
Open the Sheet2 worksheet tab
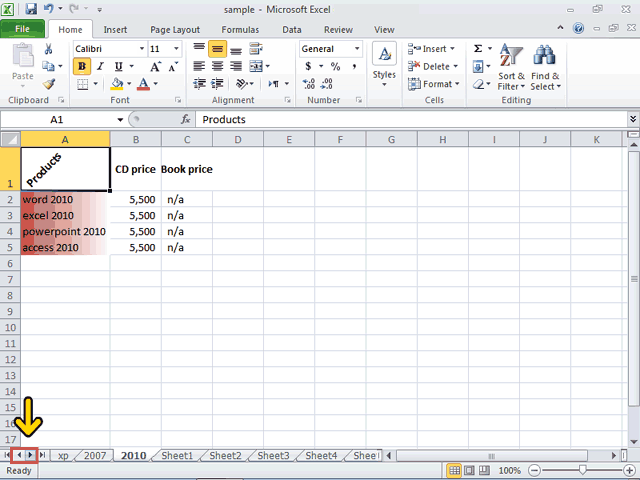225,456
